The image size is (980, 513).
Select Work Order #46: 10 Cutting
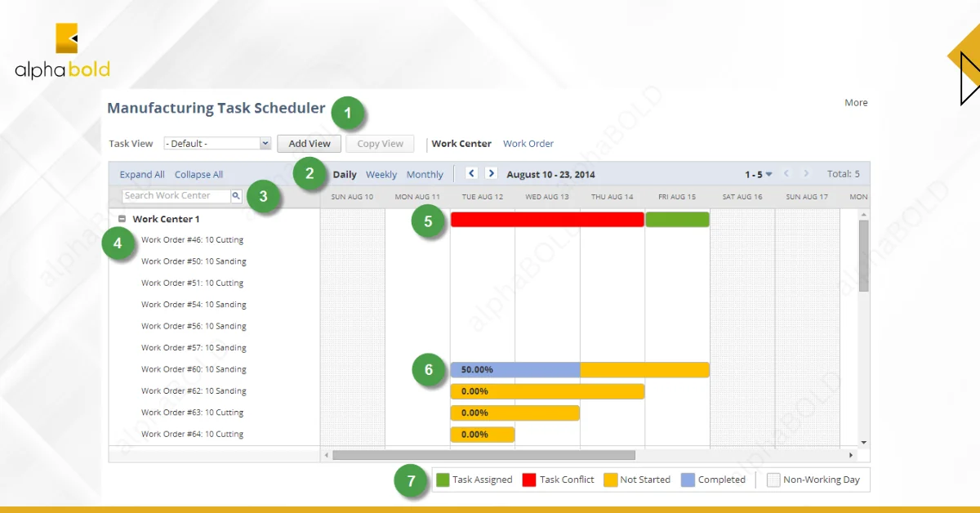point(192,240)
